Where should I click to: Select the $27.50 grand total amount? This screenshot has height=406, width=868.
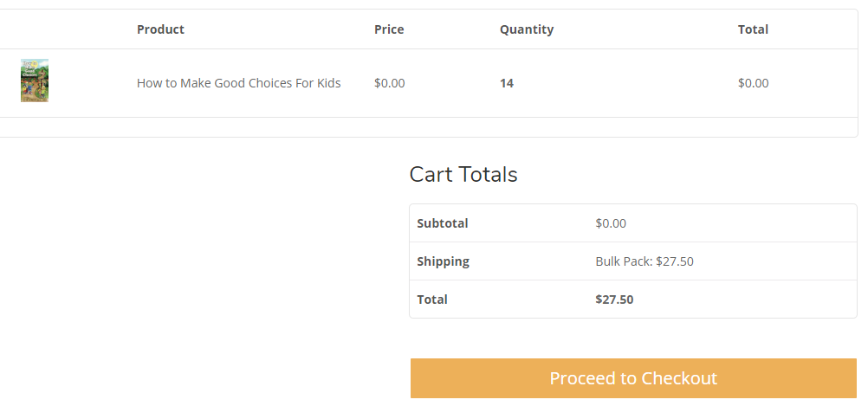pos(614,300)
